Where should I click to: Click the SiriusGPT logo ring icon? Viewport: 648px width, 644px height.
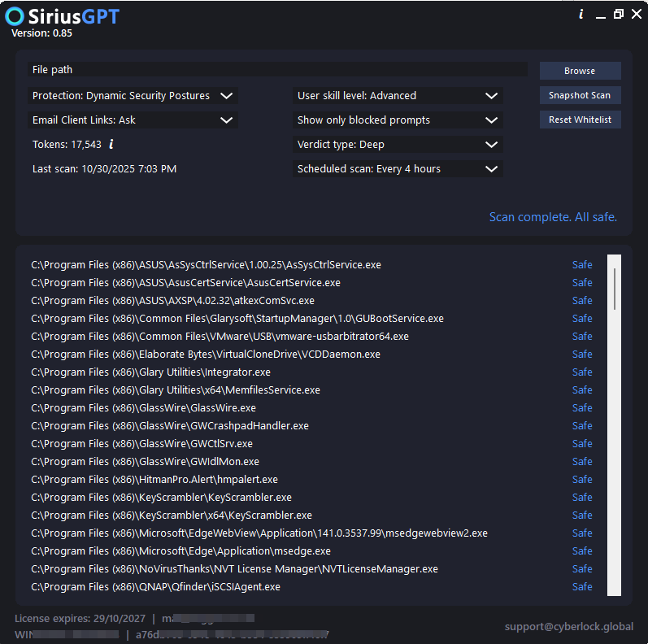(15, 16)
